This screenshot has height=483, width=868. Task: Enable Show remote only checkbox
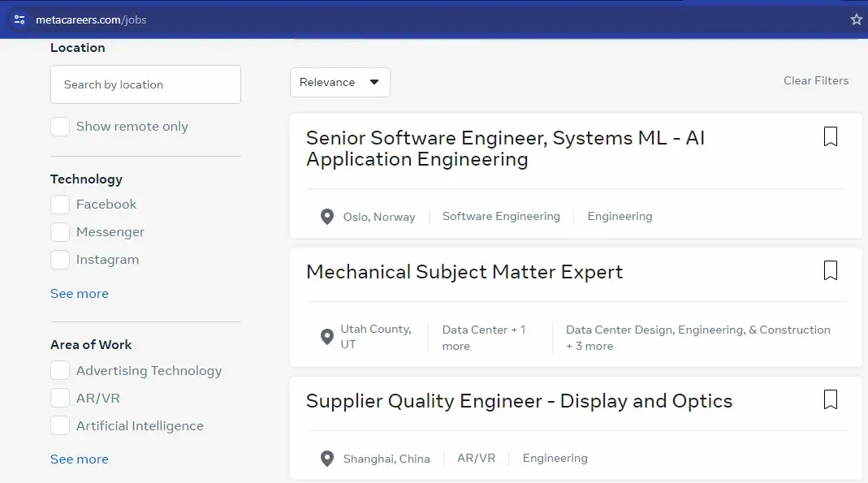[x=60, y=127]
